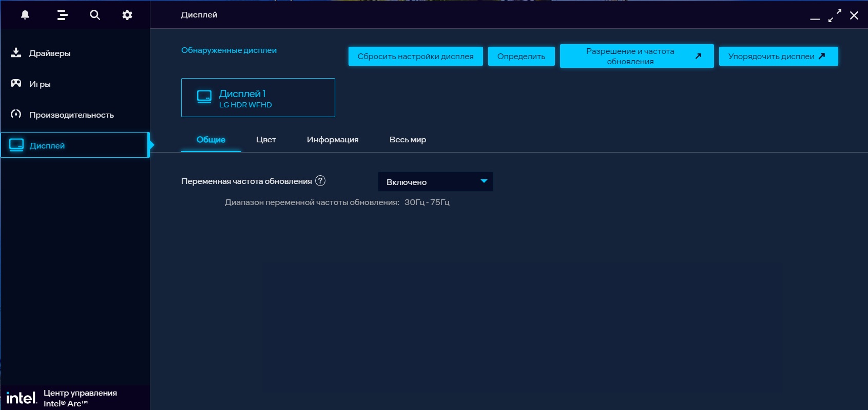Viewport: 868px width, 410px height.
Task: Open settings gear icon
Action: [x=127, y=15]
